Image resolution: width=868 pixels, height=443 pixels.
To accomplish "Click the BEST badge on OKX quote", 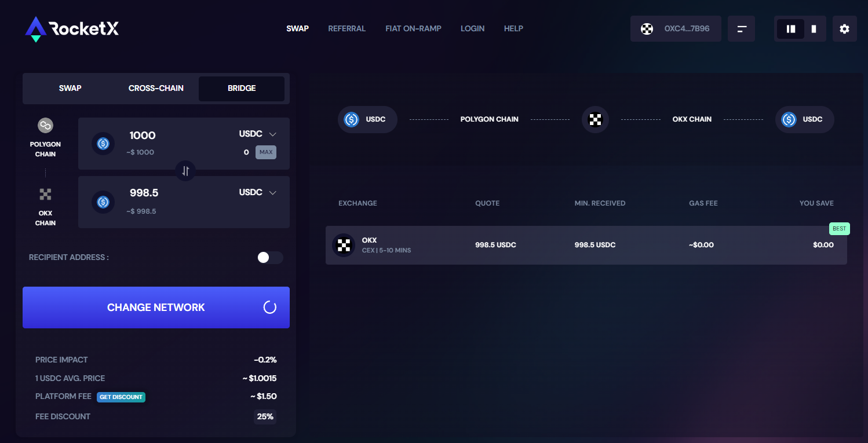I will [x=839, y=228].
